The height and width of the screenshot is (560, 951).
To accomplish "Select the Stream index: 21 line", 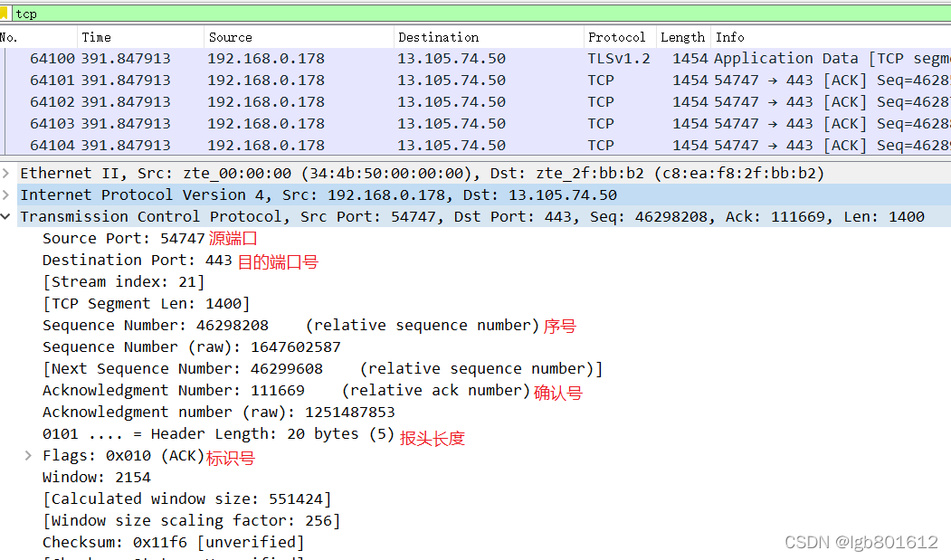I will [124, 282].
